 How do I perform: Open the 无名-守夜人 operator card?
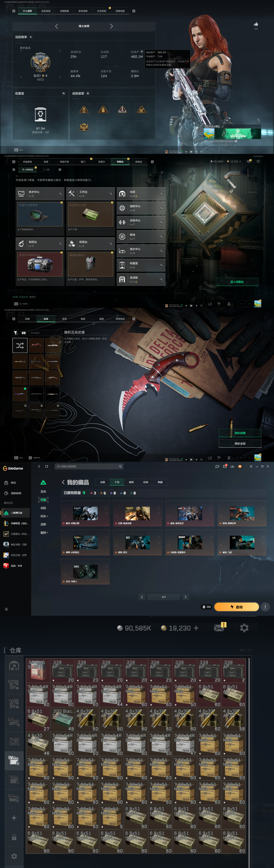(x=85, y=571)
